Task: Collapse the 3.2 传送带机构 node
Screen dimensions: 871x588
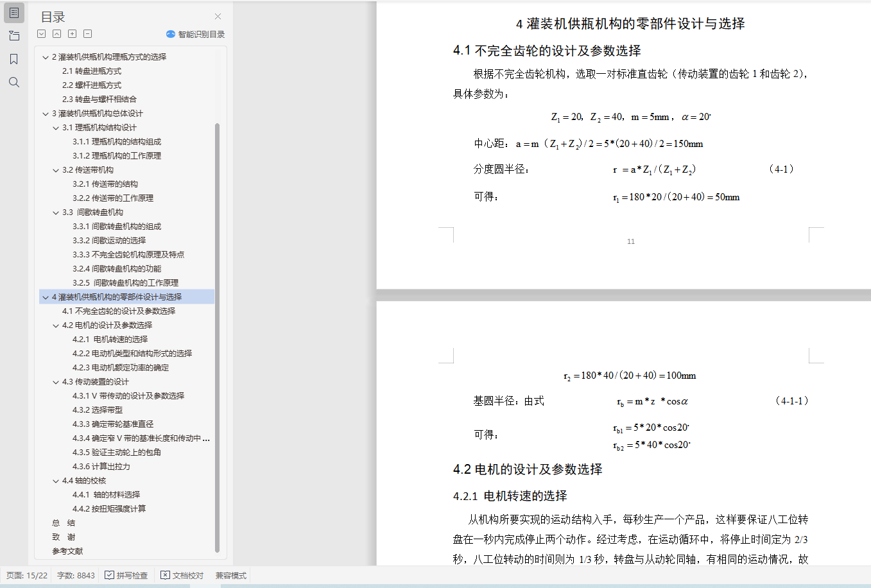Action: click(x=56, y=170)
